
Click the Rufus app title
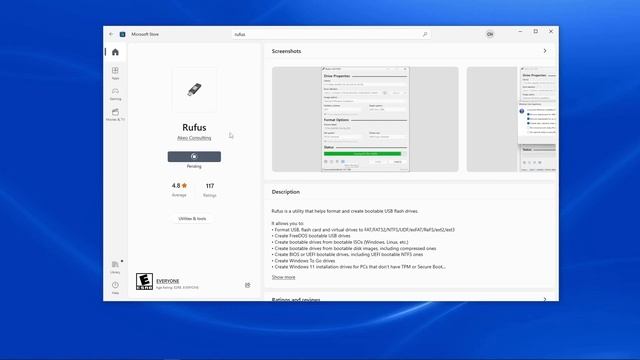pos(194,127)
